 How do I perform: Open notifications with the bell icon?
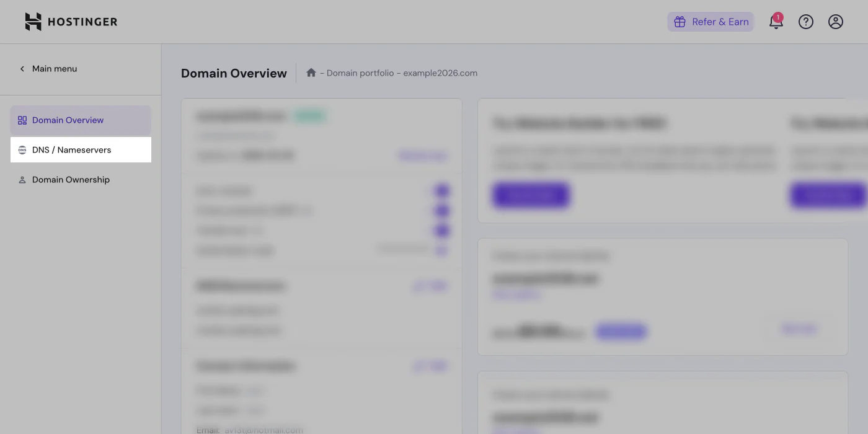pyautogui.click(x=776, y=21)
